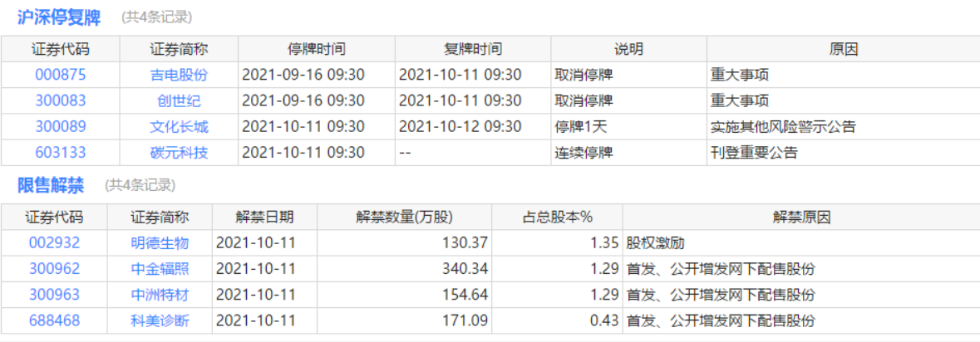Click the 明德生物 link
Image resolution: width=980 pixels, height=342 pixels.
(x=160, y=243)
